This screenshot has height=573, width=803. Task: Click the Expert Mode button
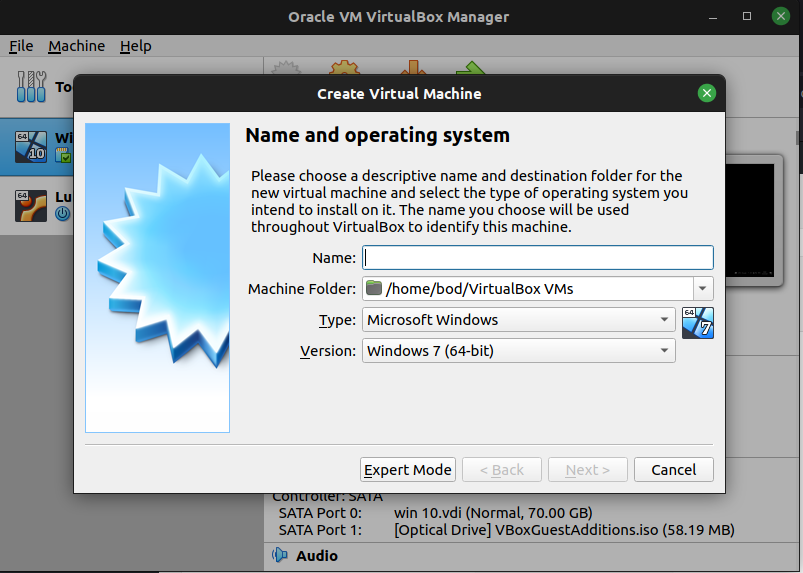[x=408, y=470]
